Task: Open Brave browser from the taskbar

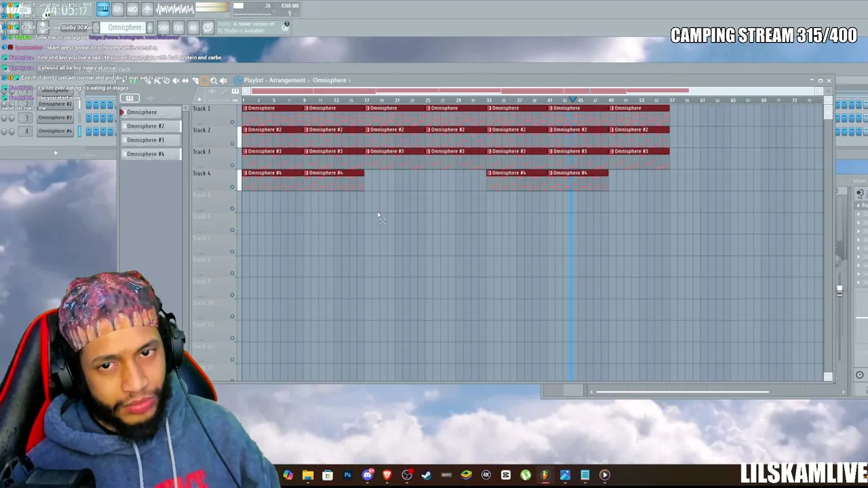Action: coord(387,475)
